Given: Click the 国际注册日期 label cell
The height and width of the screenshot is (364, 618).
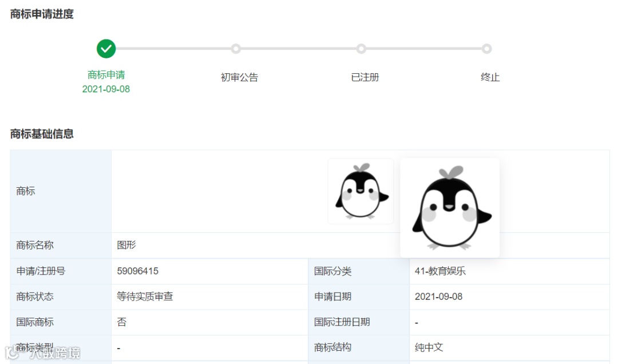Looking at the screenshot, I should pos(359,322).
